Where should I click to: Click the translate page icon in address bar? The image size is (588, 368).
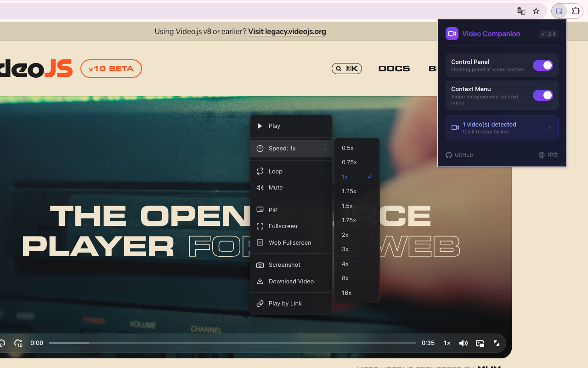pyautogui.click(x=521, y=11)
